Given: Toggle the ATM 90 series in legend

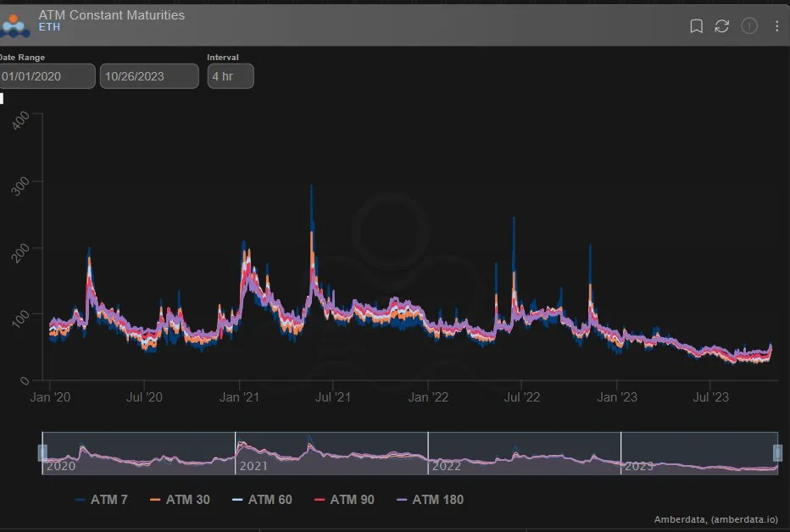Looking at the screenshot, I should 344,499.
